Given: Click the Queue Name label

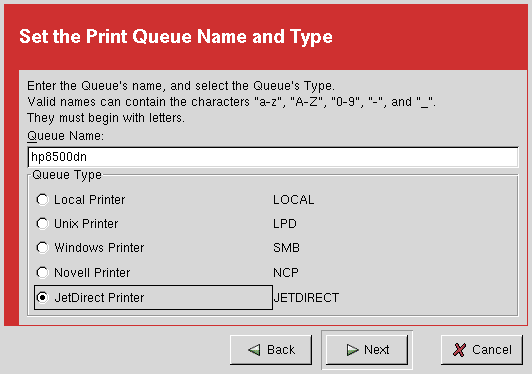Looking at the screenshot, I should [x=65, y=136].
